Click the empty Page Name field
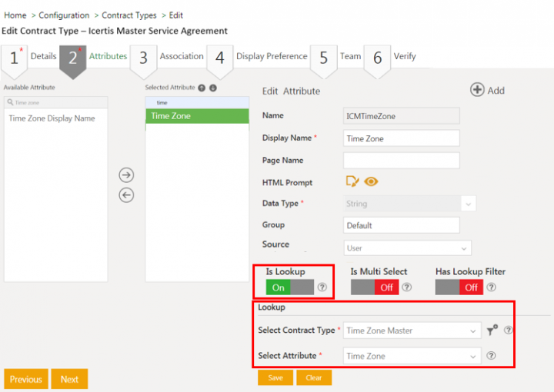 (402, 161)
